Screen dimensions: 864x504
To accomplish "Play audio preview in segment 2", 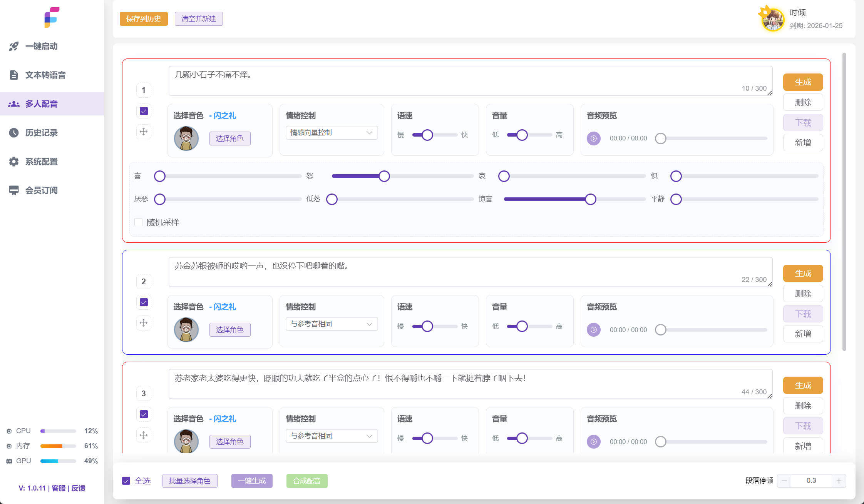I will (x=593, y=330).
